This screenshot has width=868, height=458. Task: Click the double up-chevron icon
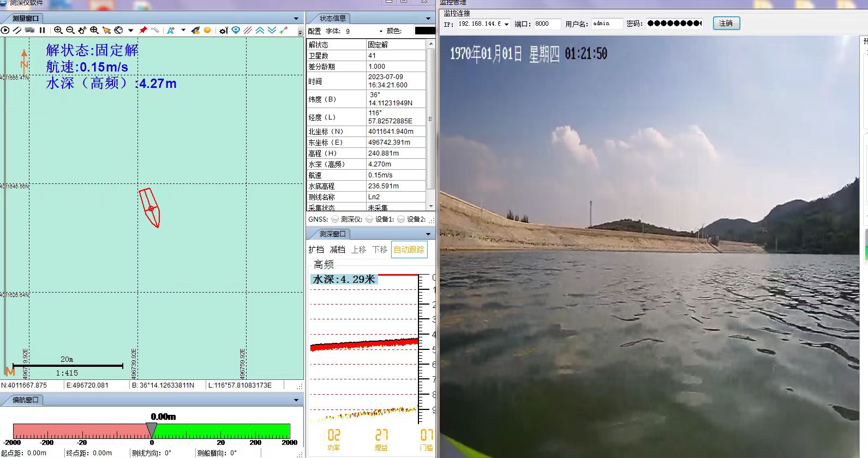[x=260, y=31]
